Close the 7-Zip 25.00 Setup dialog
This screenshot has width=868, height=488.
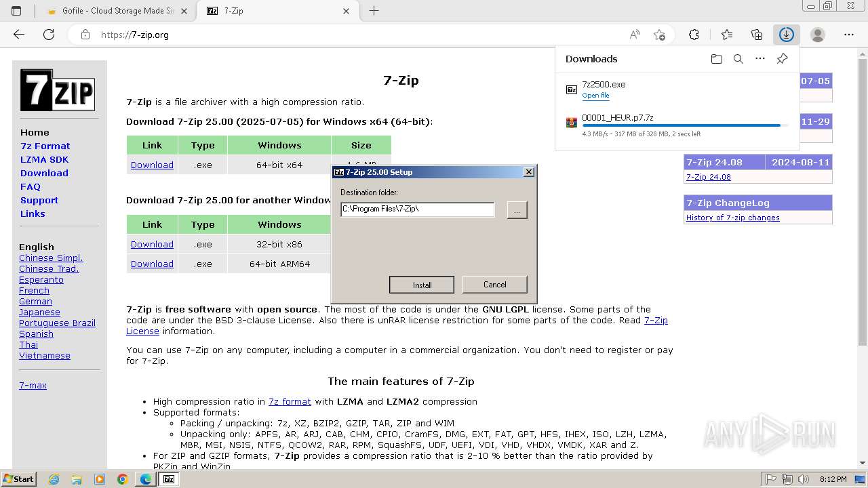click(x=529, y=172)
